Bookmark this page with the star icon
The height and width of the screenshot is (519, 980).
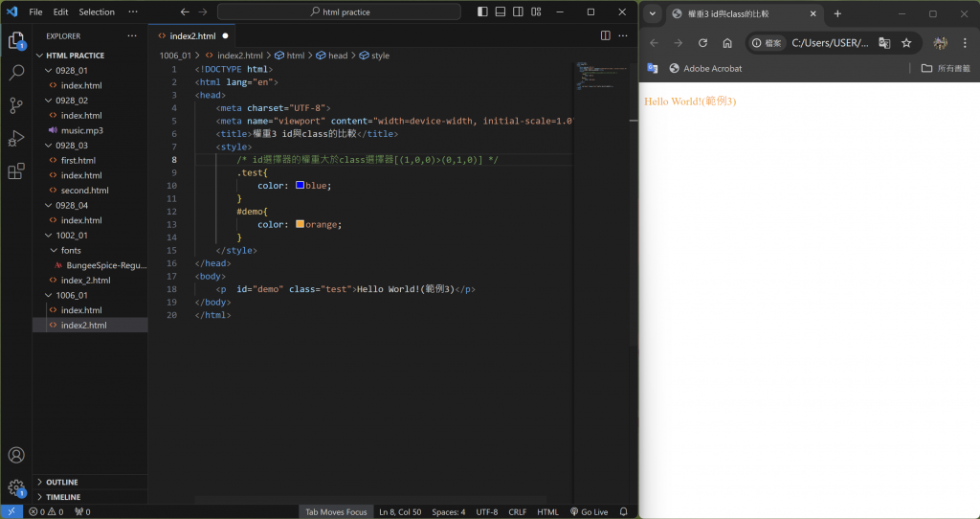pyautogui.click(x=906, y=43)
